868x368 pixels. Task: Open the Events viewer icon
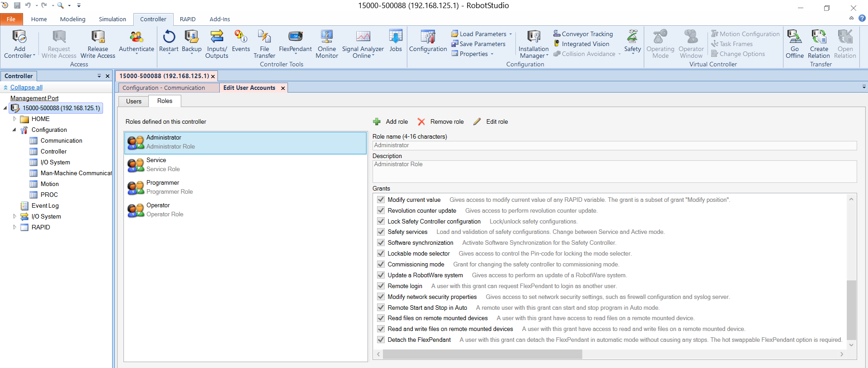point(241,36)
